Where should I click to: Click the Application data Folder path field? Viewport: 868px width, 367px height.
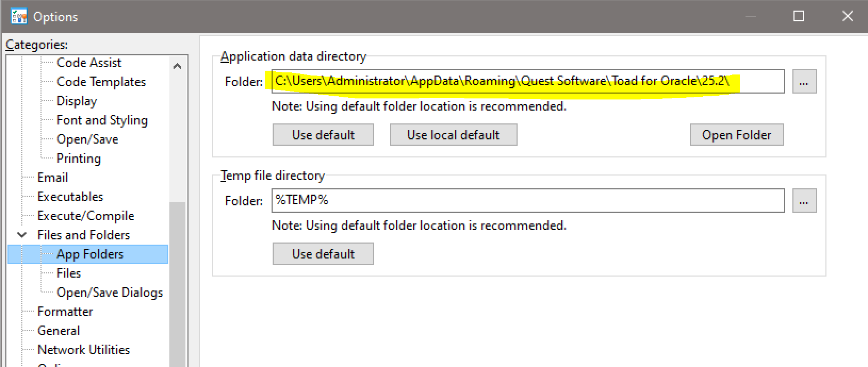(528, 81)
